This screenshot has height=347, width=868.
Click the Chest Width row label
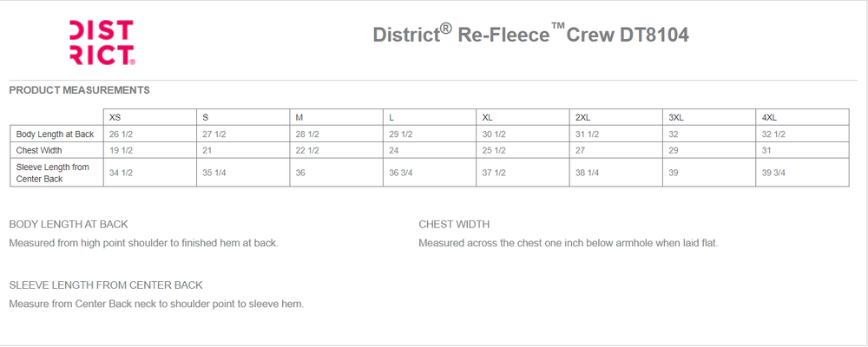point(39,150)
